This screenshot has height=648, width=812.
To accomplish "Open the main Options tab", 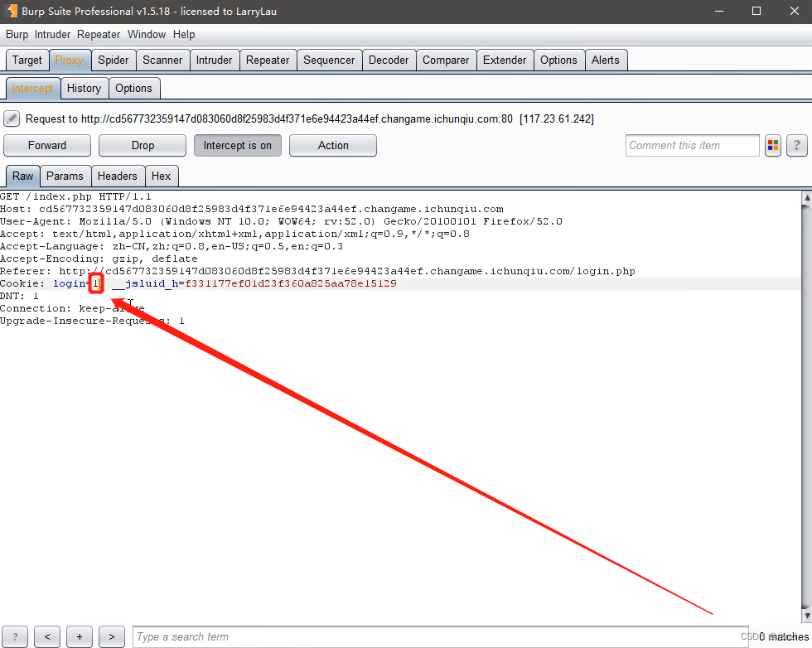I will 558,60.
